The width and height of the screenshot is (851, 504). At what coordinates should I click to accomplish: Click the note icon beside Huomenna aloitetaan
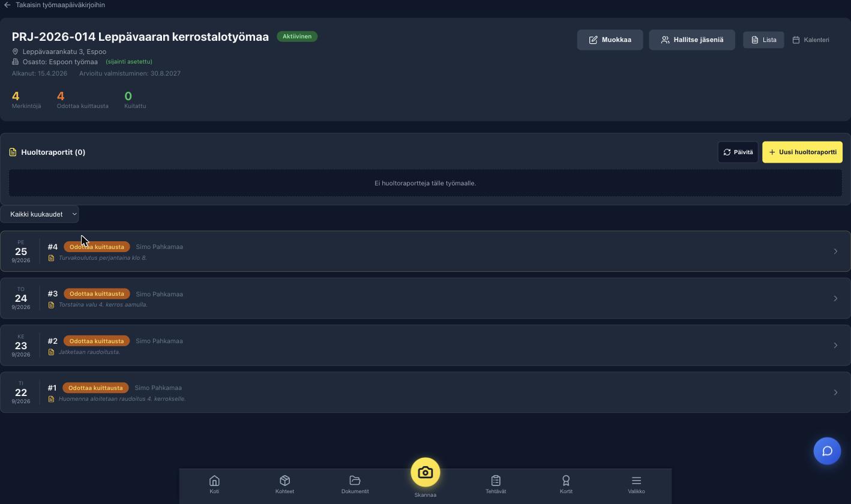[51, 399]
